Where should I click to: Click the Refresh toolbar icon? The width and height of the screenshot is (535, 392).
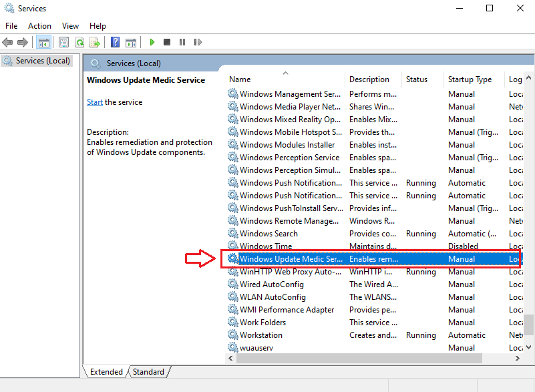[79, 42]
